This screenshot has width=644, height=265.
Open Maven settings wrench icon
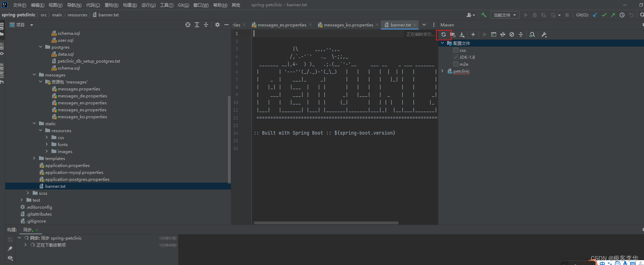[x=544, y=34]
